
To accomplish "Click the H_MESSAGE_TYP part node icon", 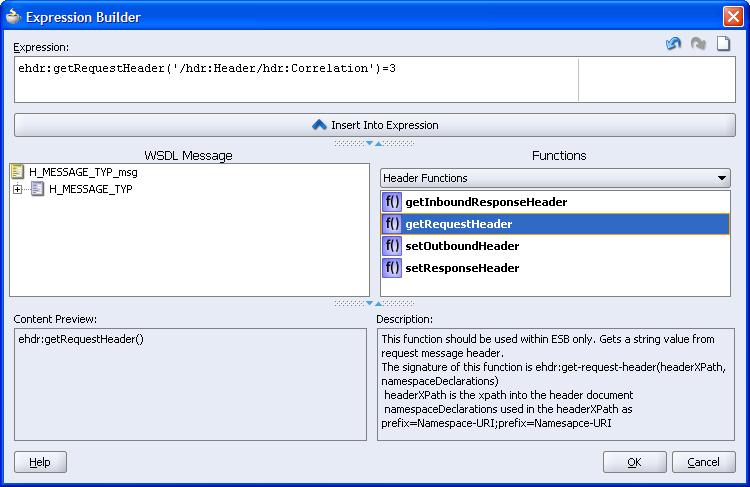I will 37,189.
